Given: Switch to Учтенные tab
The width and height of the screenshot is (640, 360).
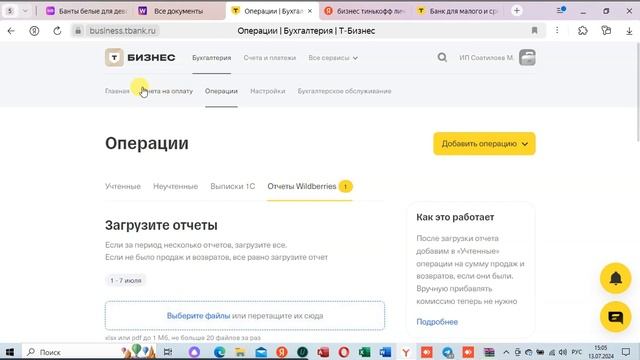Looking at the screenshot, I should pos(123,187).
